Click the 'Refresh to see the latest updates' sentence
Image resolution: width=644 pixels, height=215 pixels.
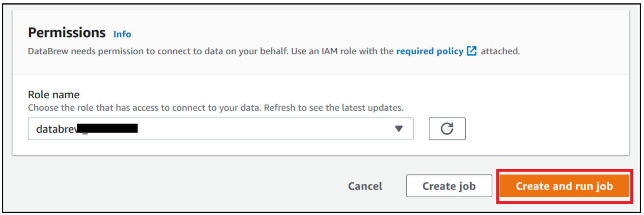333,108
